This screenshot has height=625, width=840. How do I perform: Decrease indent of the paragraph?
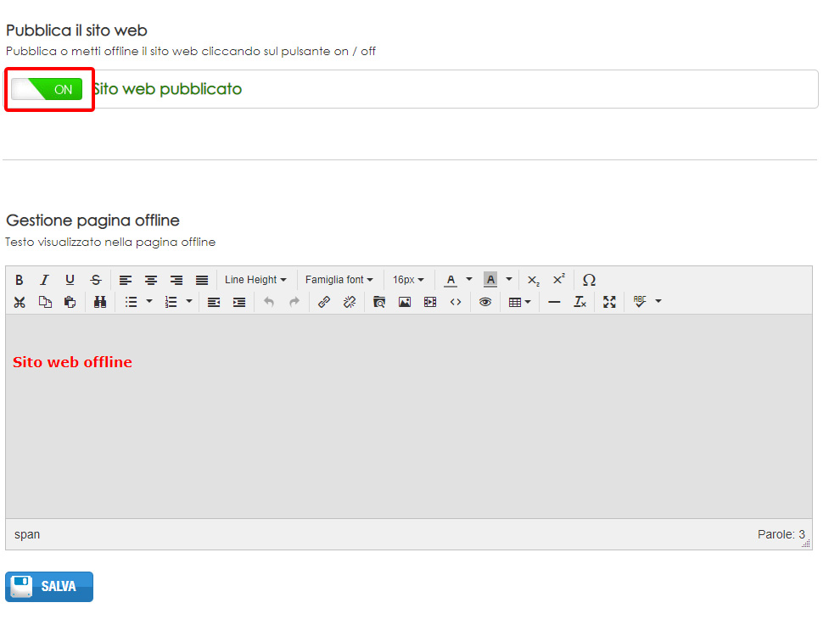coord(214,303)
